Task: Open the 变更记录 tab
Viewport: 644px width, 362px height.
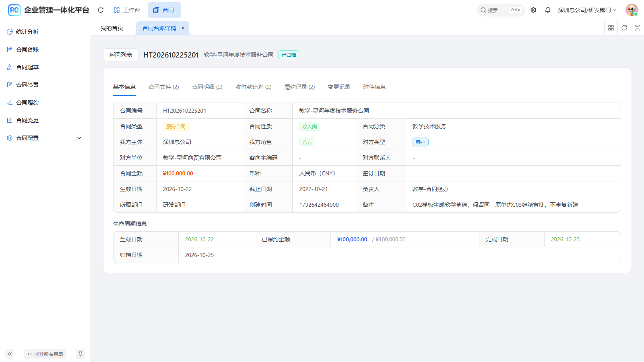Action: click(x=339, y=87)
